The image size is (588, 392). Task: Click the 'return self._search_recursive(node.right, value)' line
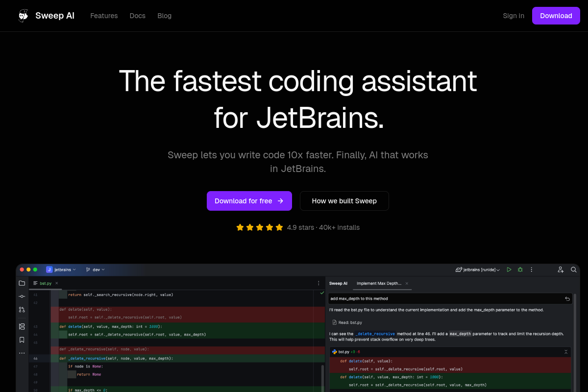pyautogui.click(x=121, y=294)
